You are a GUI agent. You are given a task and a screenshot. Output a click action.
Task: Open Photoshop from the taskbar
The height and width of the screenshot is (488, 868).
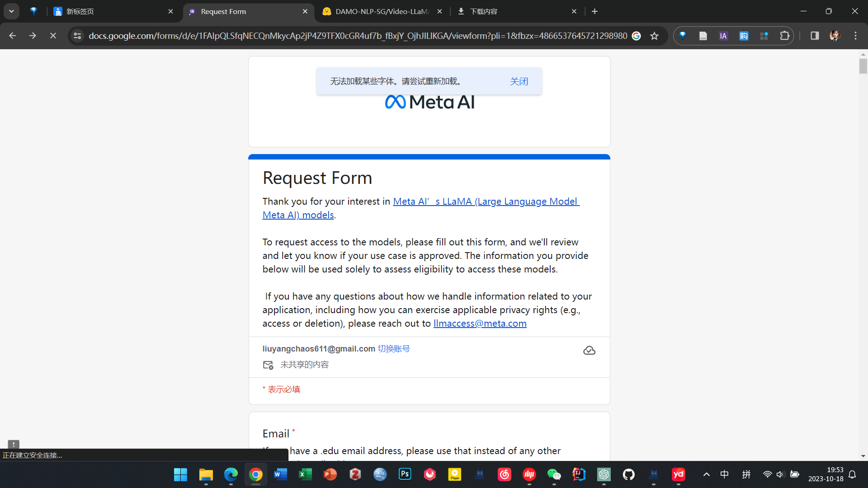click(x=405, y=474)
